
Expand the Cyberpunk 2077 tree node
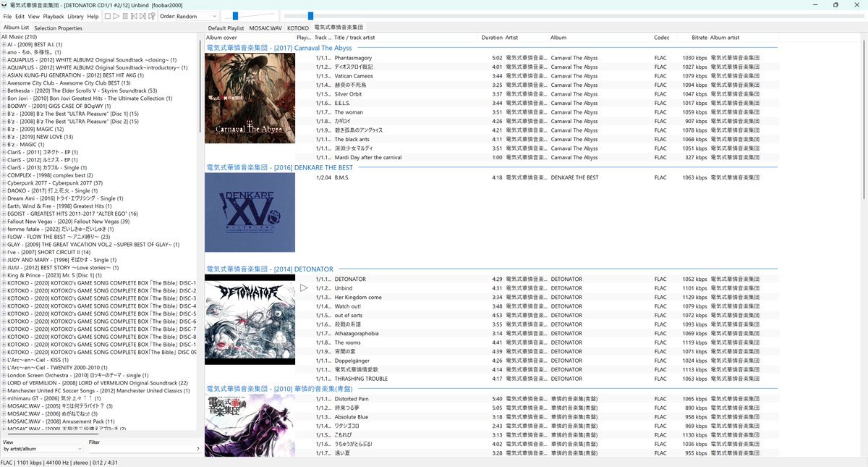tap(4, 183)
